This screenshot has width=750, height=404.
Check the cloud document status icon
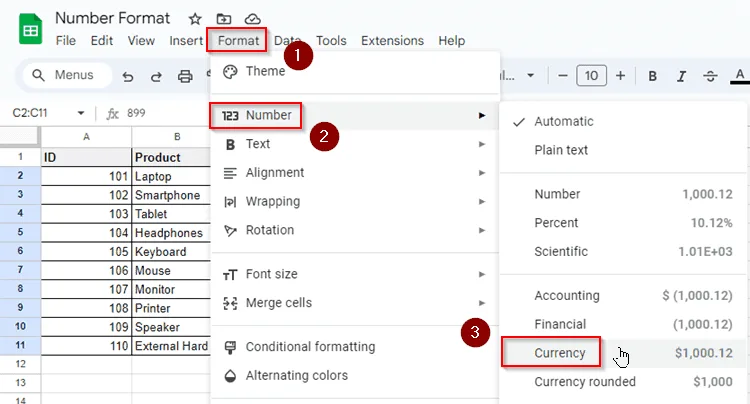click(253, 19)
